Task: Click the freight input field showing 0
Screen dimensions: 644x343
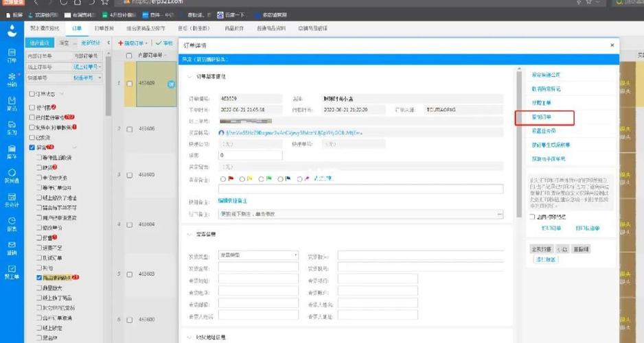Action: click(250, 155)
